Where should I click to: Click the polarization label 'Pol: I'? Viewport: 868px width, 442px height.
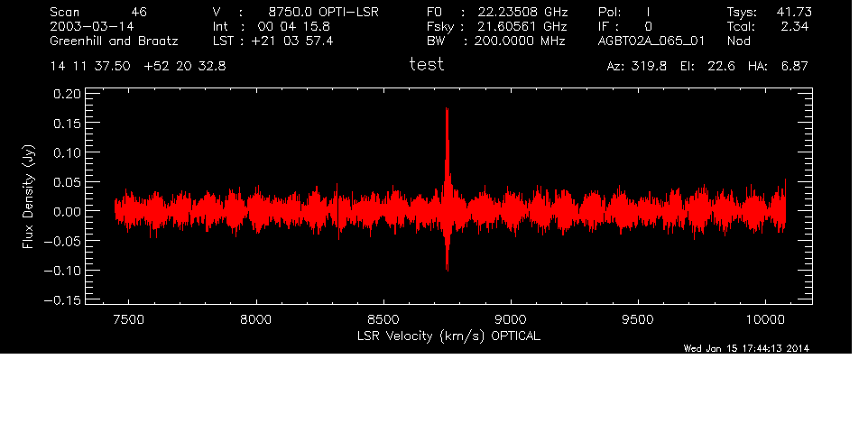point(624,12)
